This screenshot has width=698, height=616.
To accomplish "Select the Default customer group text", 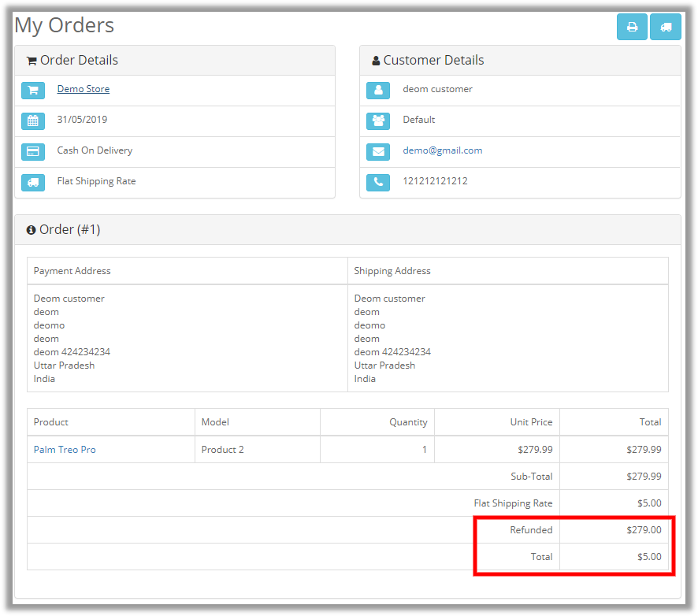I will [x=419, y=120].
